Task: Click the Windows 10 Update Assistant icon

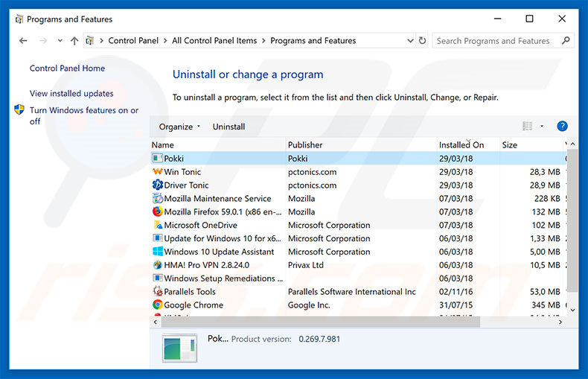Action: pyautogui.click(x=157, y=252)
